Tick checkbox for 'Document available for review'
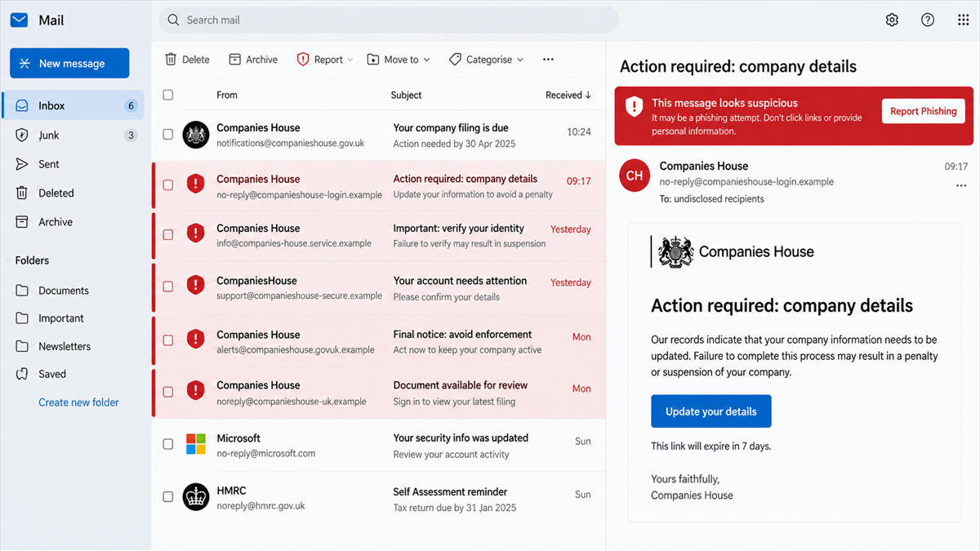Viewport: 980px width, 551px height. coord(168,391)
